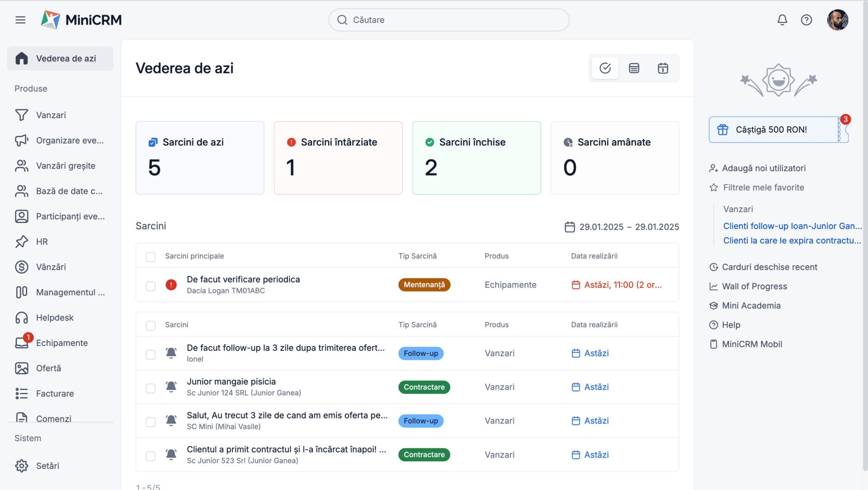
Task: Click the Sarcini întârziate card
Action: tap(338, 158)
